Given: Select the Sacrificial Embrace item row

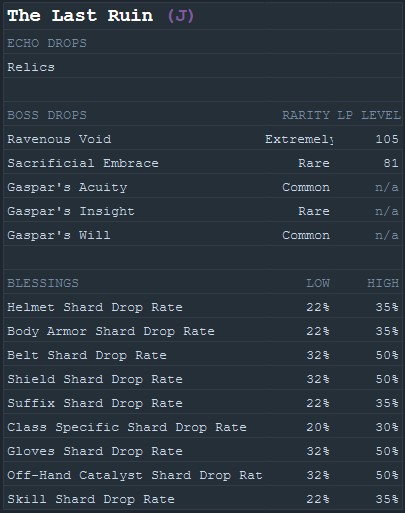Looking at the screenshot, I should point(203,163).
